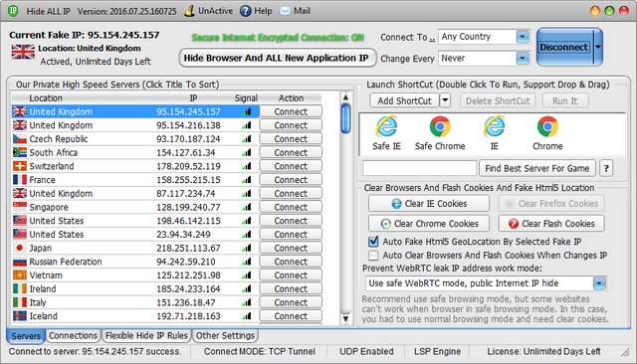
Task: Open the WebRTC work mode dropdown
Action: click(x=599, y=283)
